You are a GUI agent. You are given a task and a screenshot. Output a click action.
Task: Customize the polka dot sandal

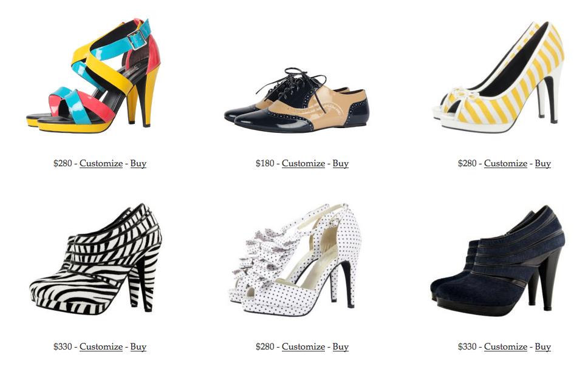pos(303,347)
